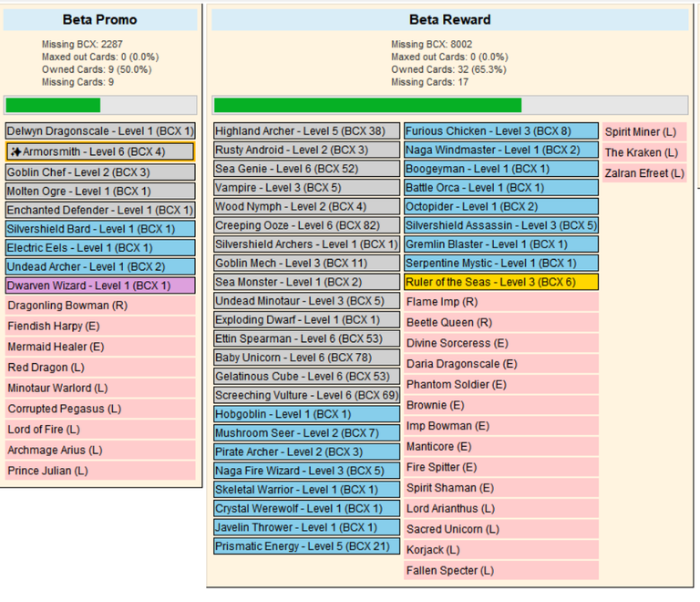Viewport: 700px width, 602px height.
Task: Click the Delwyn Dragonscale Level 1 card
Action: 100,131
